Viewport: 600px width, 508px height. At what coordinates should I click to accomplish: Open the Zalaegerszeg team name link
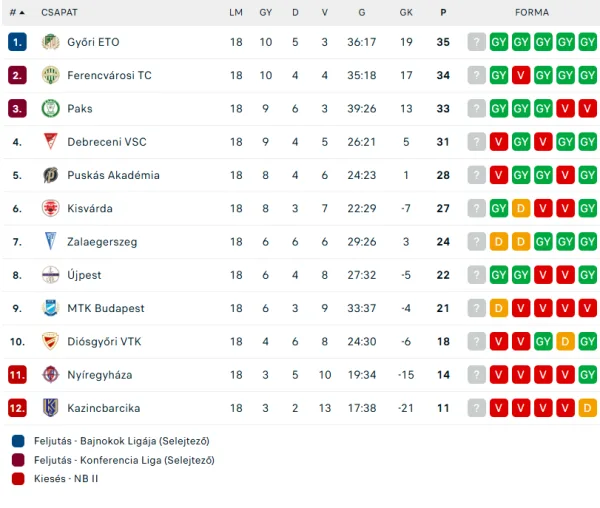[x=104, y=242]
